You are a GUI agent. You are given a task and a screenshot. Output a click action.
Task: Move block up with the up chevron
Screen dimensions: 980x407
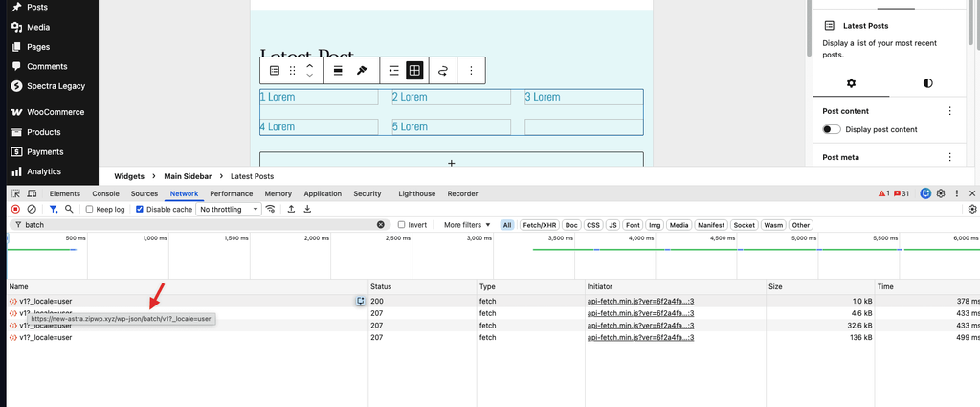coord(309,66)
